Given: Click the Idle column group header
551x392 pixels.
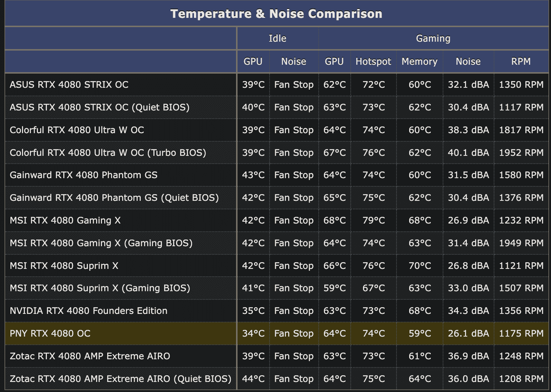Looking at the screenshot, I should (277, 38).
